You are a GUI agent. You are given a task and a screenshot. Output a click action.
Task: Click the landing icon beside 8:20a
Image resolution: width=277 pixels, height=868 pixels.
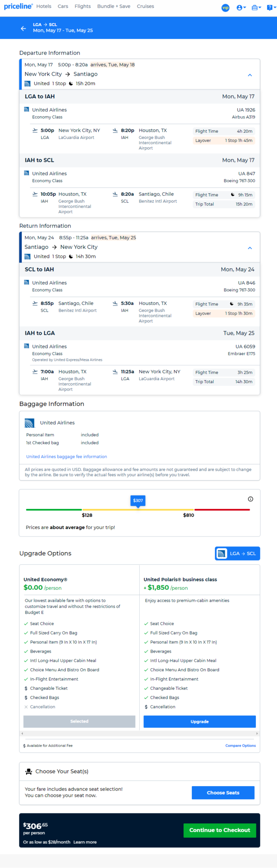point(115,194)
